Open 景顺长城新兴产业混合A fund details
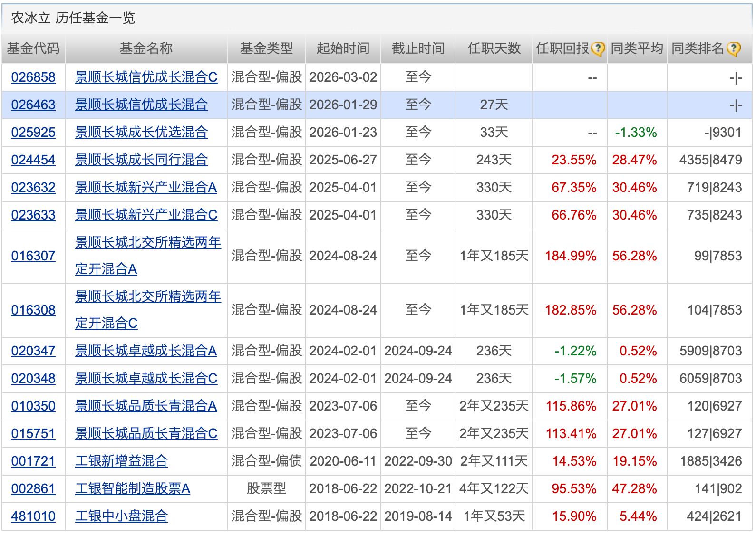This screenshot has height=535, width=756. point(145,187)
